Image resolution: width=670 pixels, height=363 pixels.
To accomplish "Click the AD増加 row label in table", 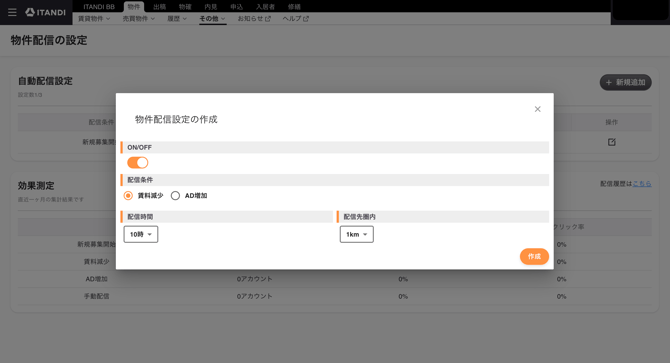I will pyautogui.click(x=97, y=279).
